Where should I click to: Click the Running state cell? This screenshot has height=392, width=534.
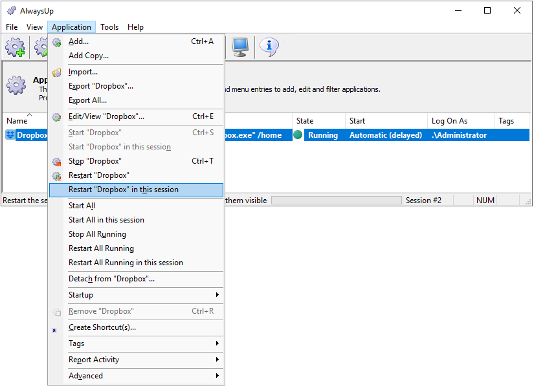pos(323,135)
